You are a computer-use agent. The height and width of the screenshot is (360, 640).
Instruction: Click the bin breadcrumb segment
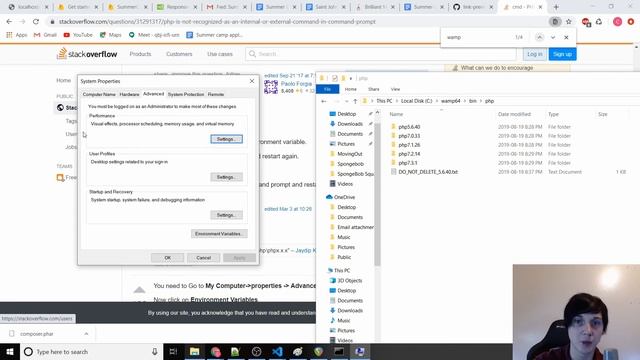coord(473,101)
